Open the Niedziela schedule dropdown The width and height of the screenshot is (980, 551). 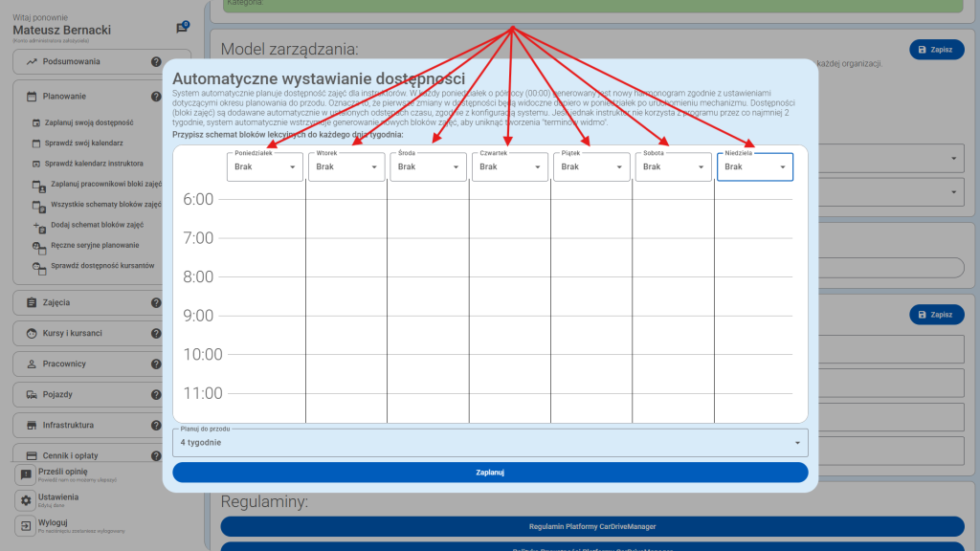(755, 167)
